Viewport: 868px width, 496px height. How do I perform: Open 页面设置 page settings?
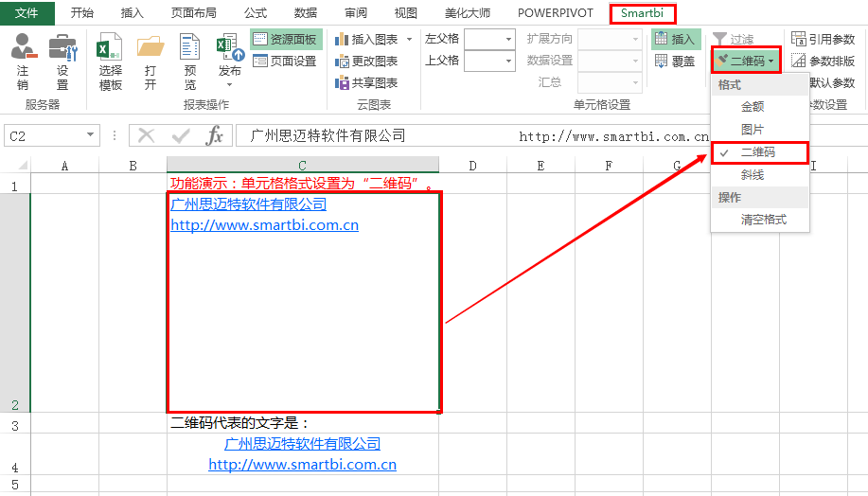286,61
